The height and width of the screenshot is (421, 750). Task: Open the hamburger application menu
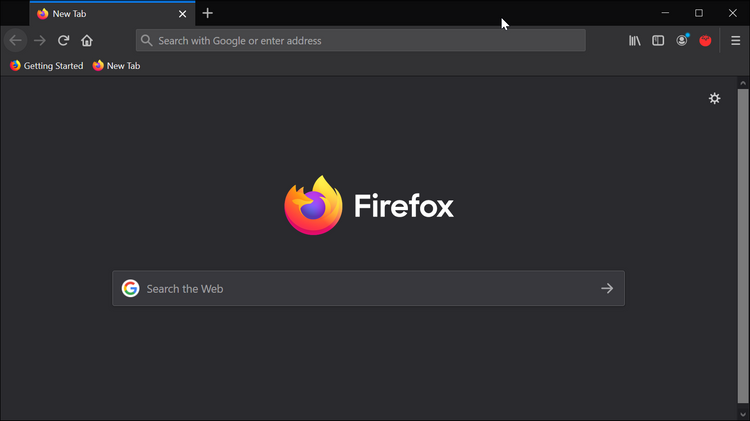[x=736, y=41]
